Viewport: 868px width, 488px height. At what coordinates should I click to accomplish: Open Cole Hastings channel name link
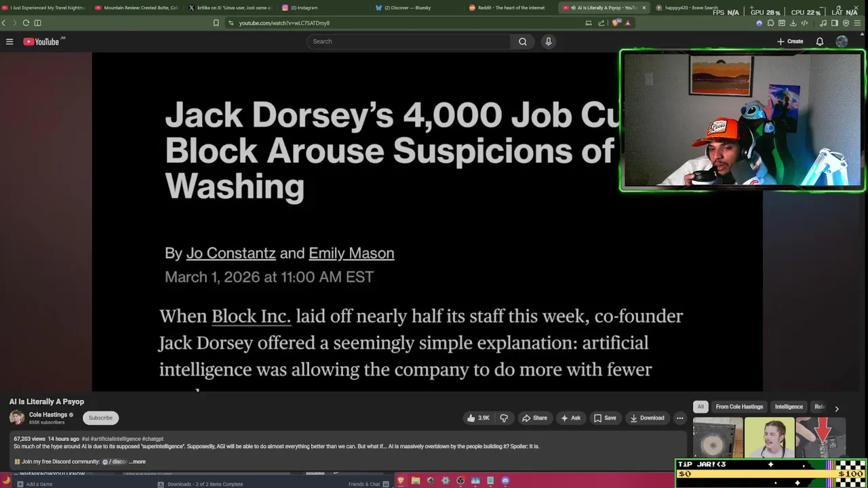[x=48, y=414]
